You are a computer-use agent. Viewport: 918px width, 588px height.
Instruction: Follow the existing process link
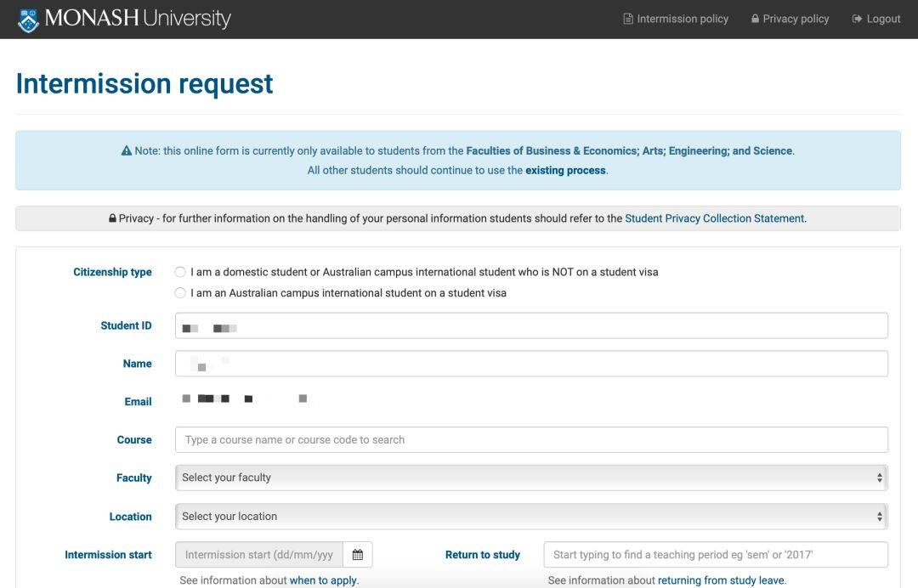coord(565,170)
